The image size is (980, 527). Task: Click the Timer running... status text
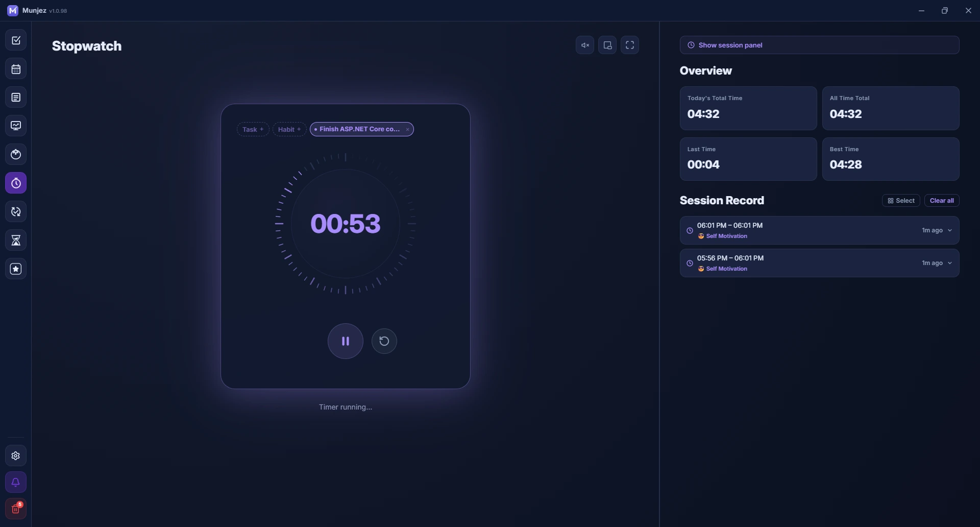pyautogui.click(x=346, y=407)
